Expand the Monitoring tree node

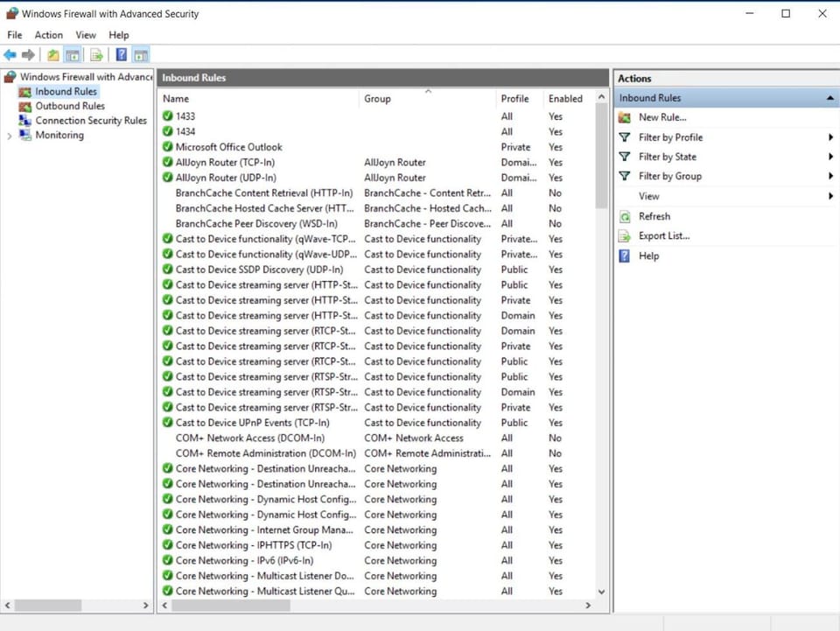coord(10,136)
